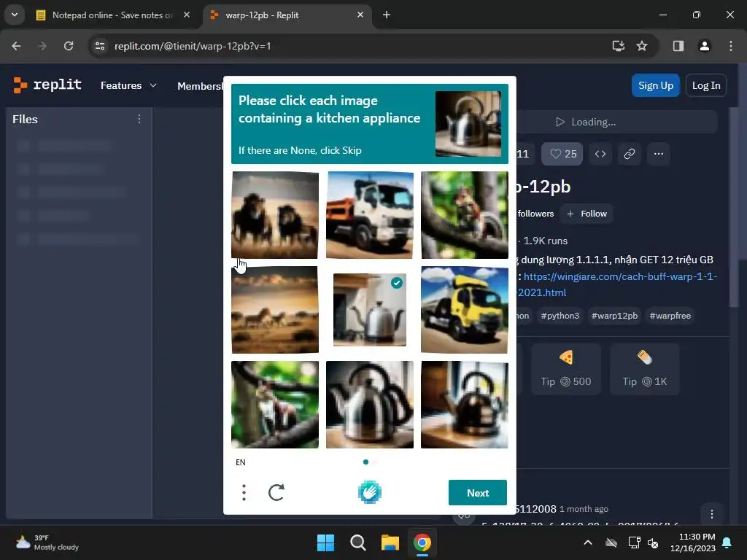Click the Follow button
This screenshot has width=747, height=560.
[x=587, y=214]
